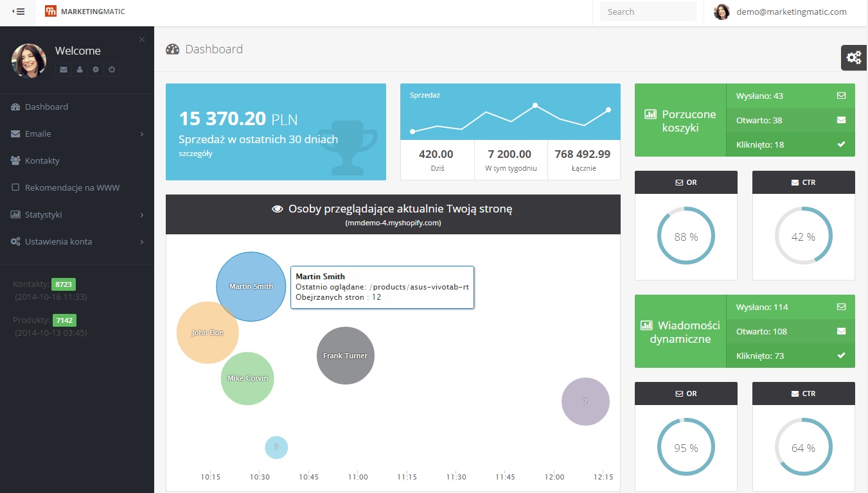Click into the Search field
This screenshot has width=868, height=493.
tap(648, 12)
